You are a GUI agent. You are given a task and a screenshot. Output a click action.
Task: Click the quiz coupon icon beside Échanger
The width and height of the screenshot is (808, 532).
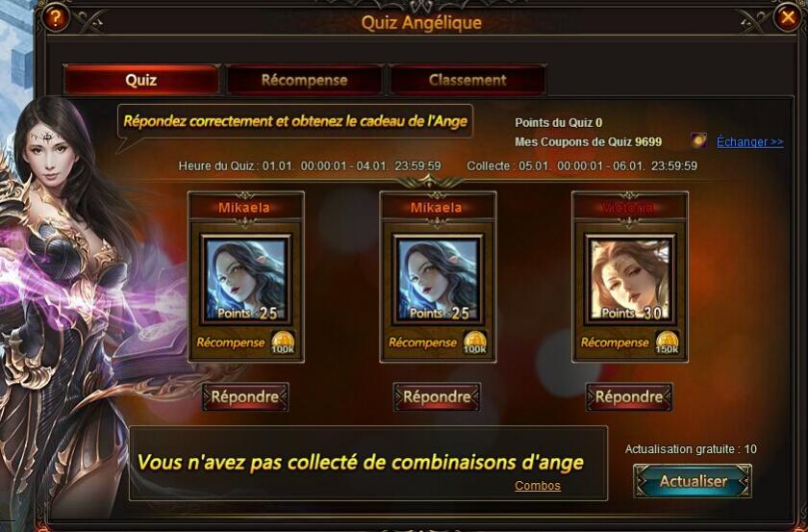click(x=698, y=140)
